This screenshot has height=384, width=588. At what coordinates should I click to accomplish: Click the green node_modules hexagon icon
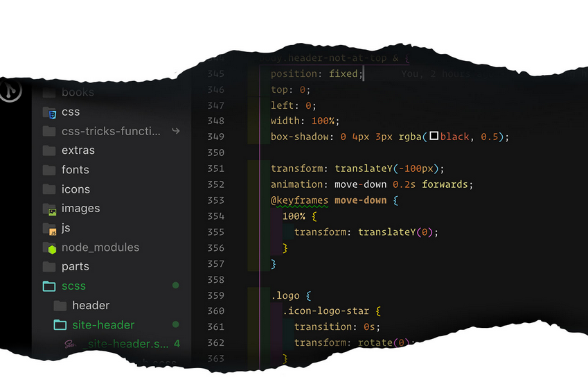(51, 248)
